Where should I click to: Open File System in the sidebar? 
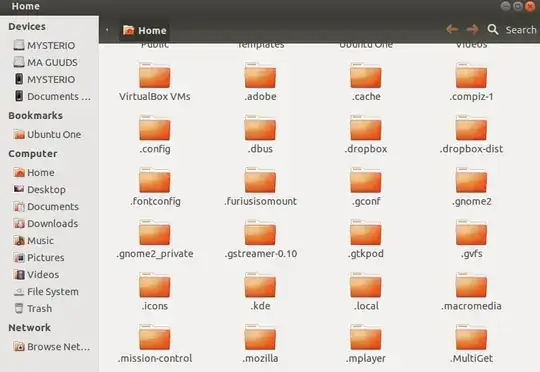point(46,291)
